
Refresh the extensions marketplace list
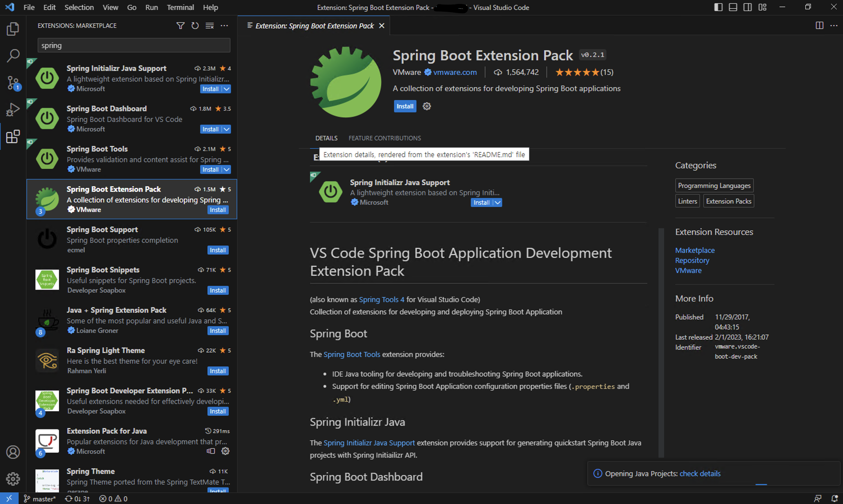[195, 25]
